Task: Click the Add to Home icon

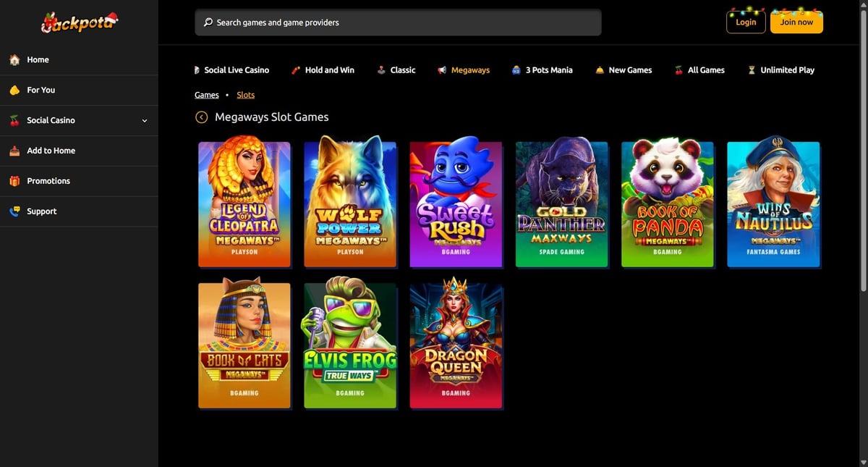Action: point(14,151)
